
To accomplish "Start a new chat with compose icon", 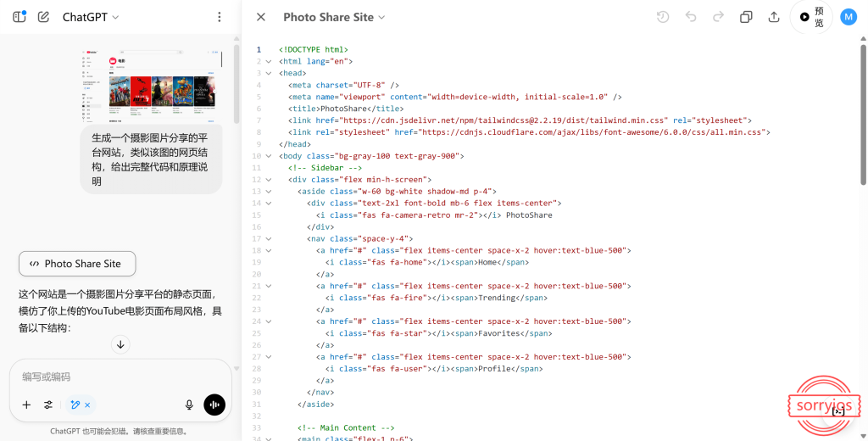I will pyautogui.click(x=44, y=17).
